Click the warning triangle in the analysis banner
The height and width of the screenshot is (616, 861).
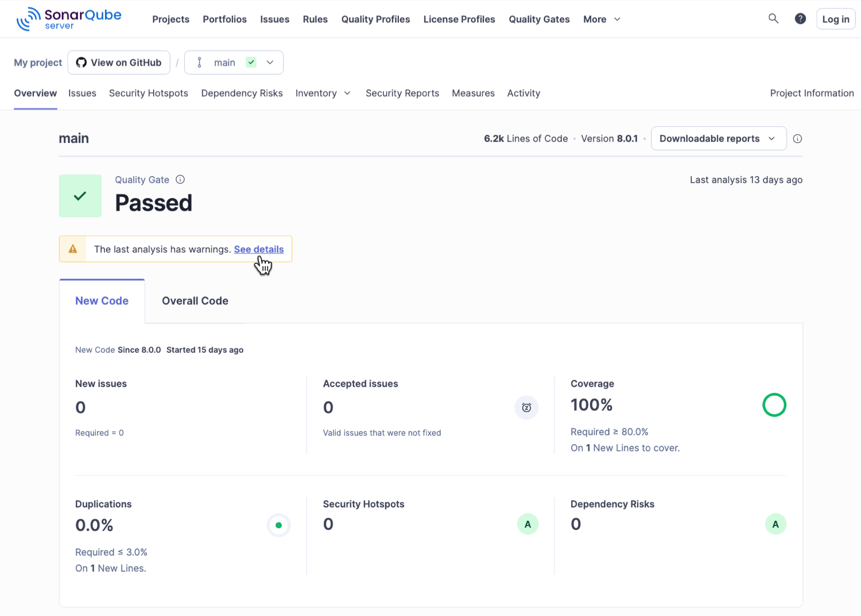[x=73, y=248]
